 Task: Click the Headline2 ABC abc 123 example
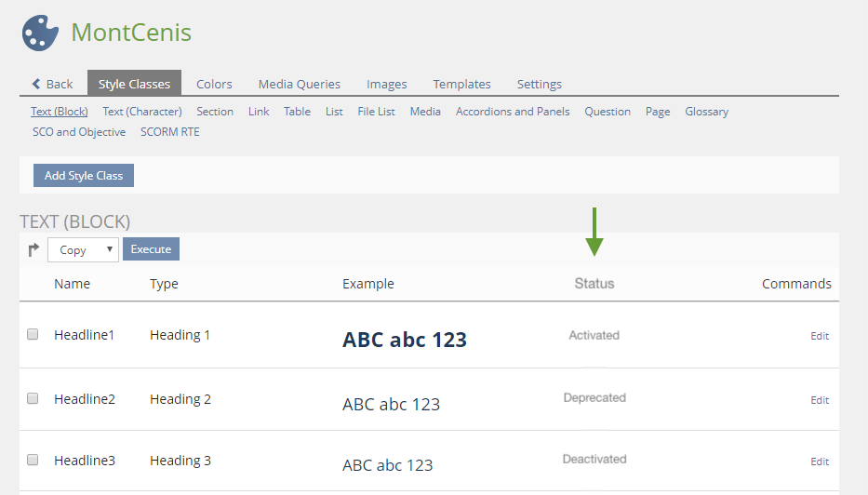pos(391,405)
